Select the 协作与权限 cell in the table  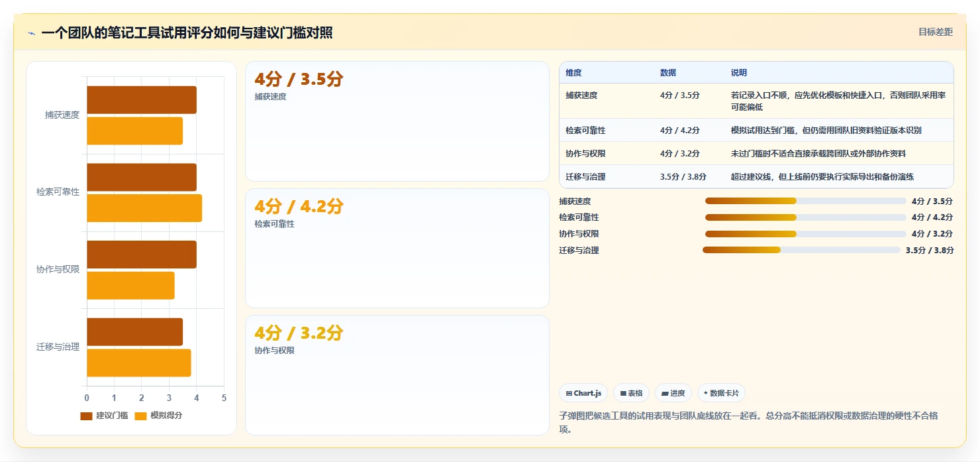585,154
